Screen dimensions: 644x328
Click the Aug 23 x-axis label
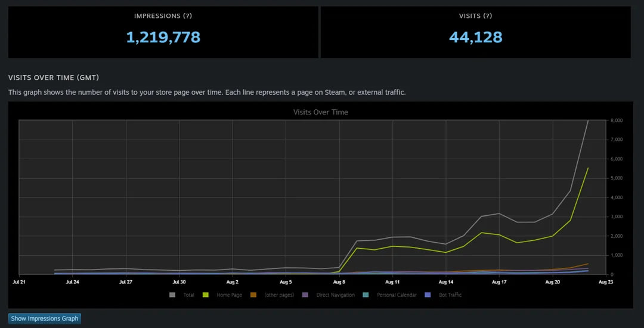click(606, 282)
